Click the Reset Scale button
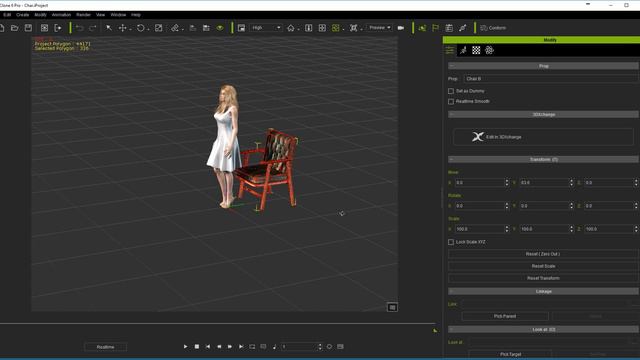The height and width of the screenshot is (360, 640). click(x=543, y=266)
